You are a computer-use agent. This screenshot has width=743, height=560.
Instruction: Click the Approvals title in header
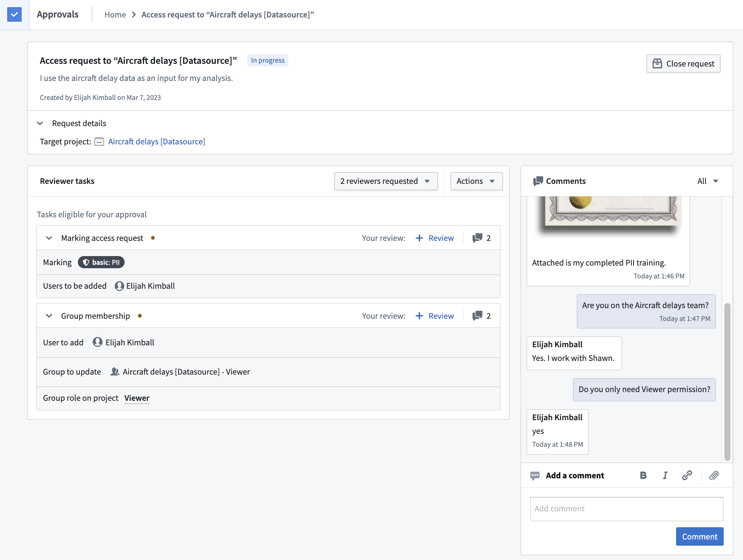coord(58,14)
